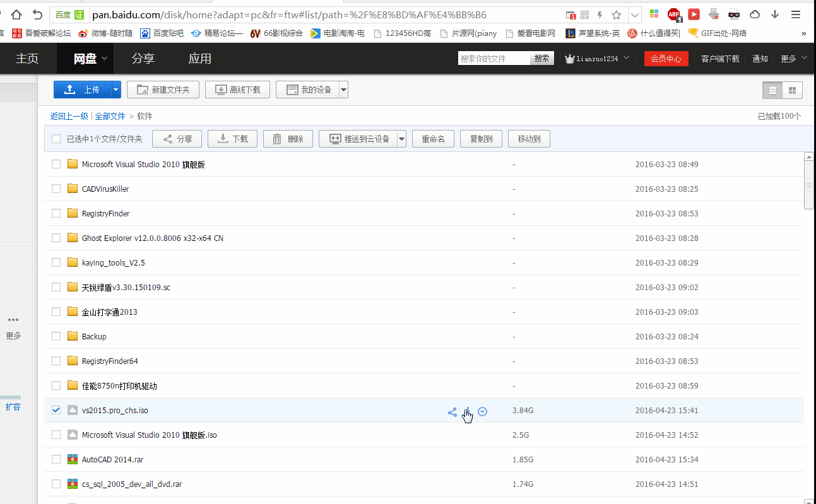Switch to grid view layout
Viewport: 816px width, 504px height.
(x=792, y=90)
